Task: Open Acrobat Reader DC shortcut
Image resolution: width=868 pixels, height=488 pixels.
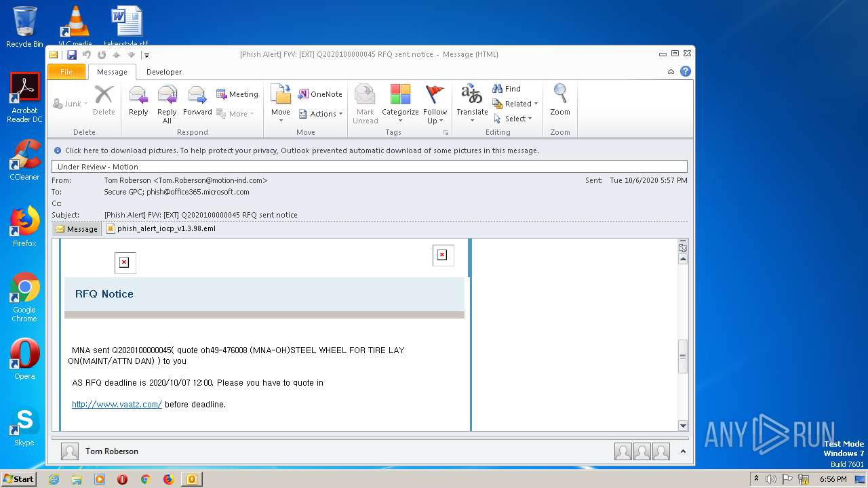Action: tap(24, 98)
